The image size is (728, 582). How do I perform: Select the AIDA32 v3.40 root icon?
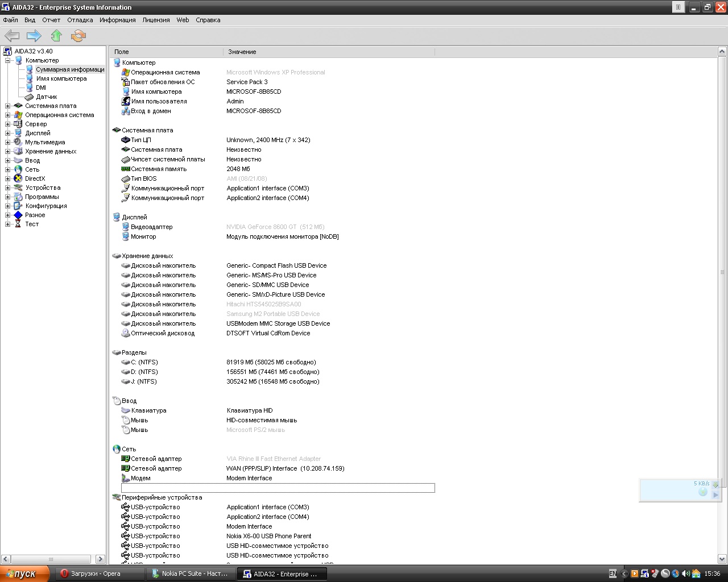click(7, 51)
